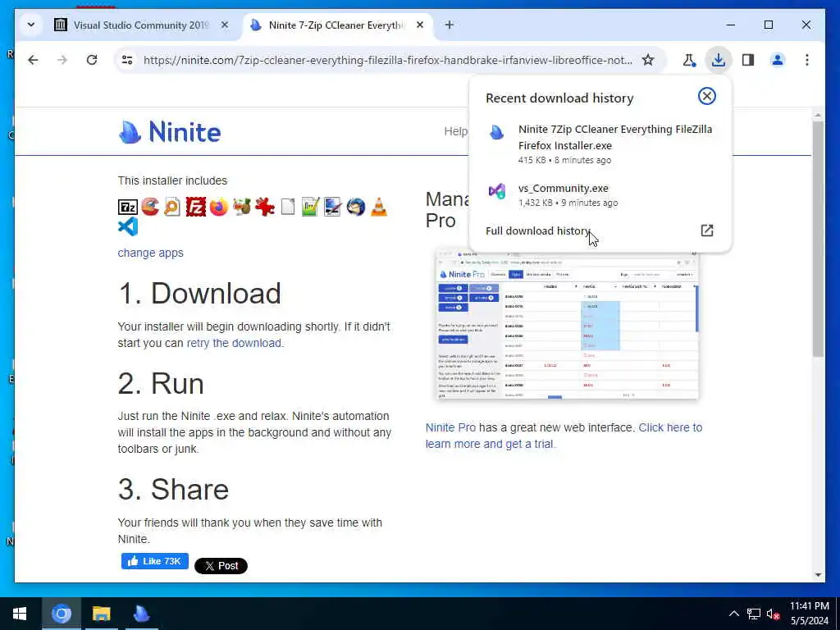This screenshot has width=840, height=630.
Task: Click the scrollbar down arrow
Action: (x=818, y=575)
